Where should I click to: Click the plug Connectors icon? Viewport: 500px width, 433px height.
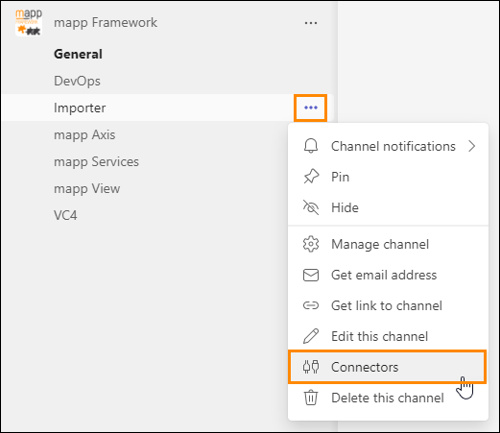(311, 367)
